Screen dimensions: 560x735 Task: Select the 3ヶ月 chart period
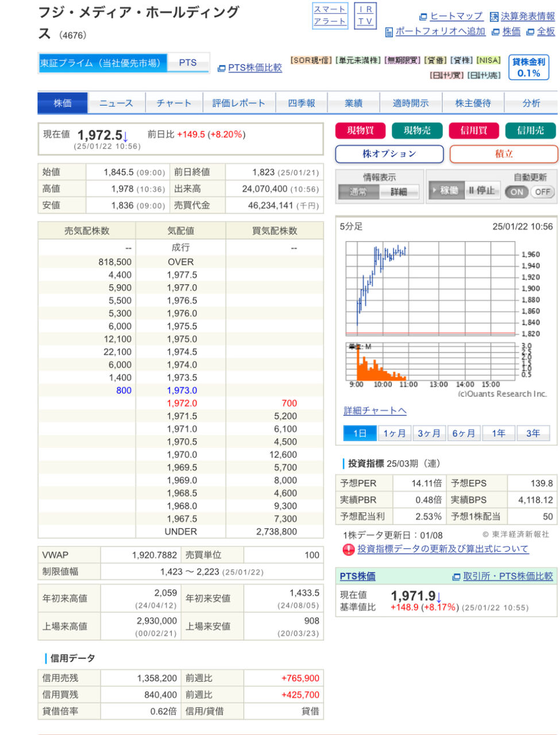(x=429, y=433)
